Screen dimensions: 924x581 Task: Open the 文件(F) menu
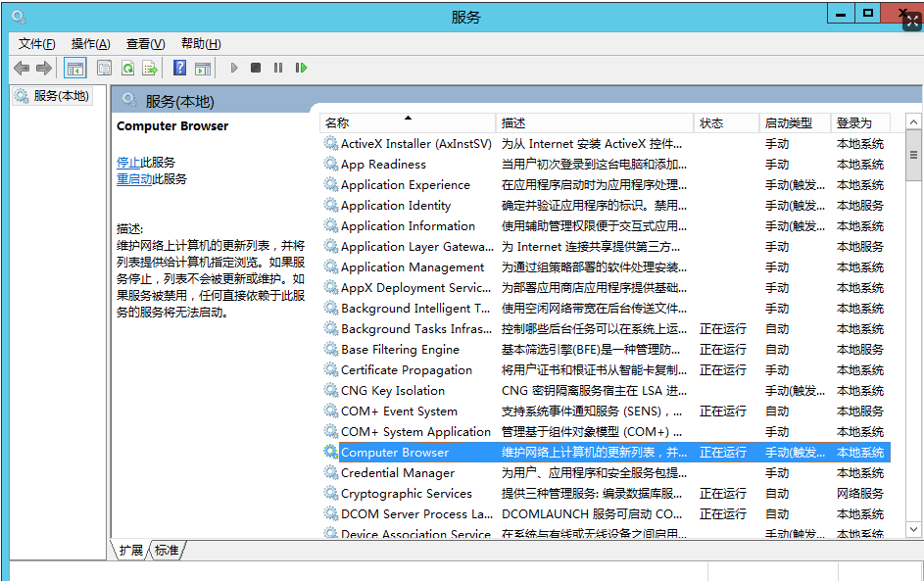click(36, 44)
